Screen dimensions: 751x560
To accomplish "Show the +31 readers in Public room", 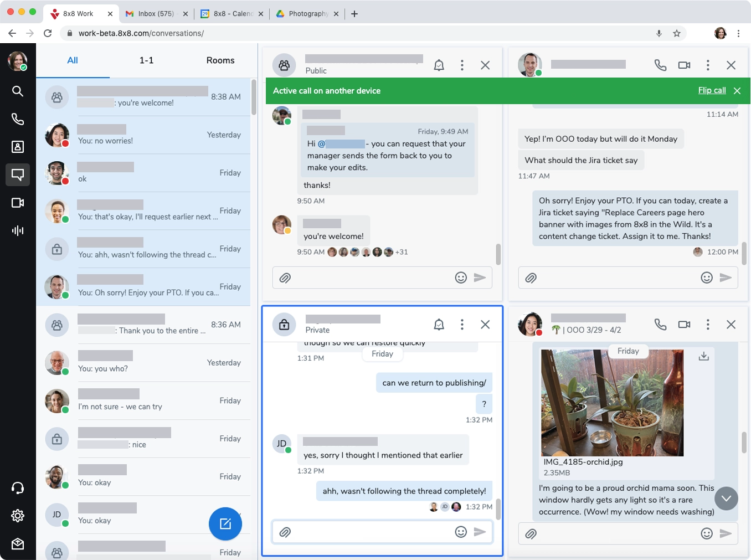I will click(402, 252).
